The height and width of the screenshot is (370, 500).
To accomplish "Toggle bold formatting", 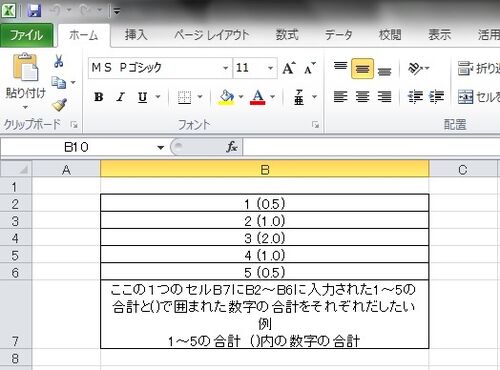I will [98, 97].
